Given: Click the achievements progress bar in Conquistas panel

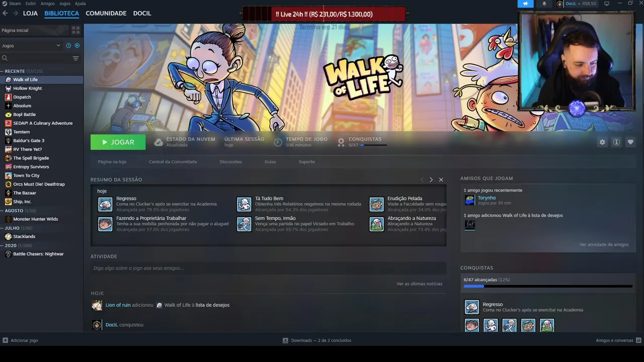Looking at the screenshot, I should point(548,287).
